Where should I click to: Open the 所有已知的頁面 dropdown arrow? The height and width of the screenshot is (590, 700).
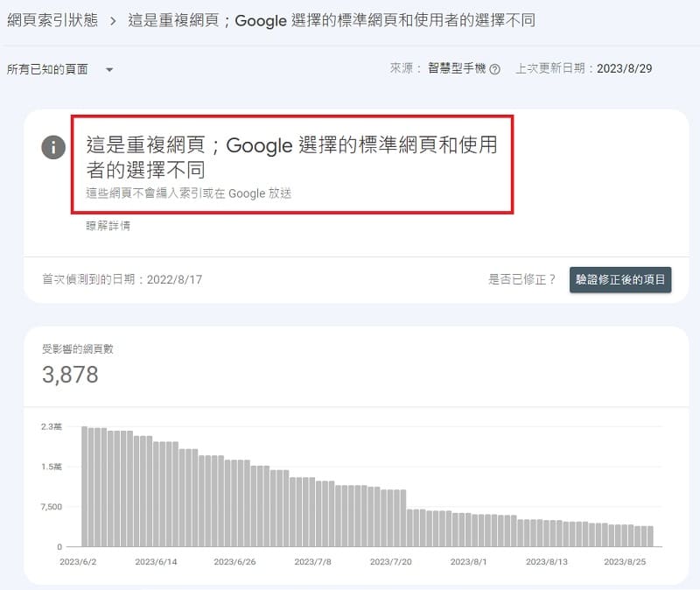pyautogui.click(x=109, y=70)
